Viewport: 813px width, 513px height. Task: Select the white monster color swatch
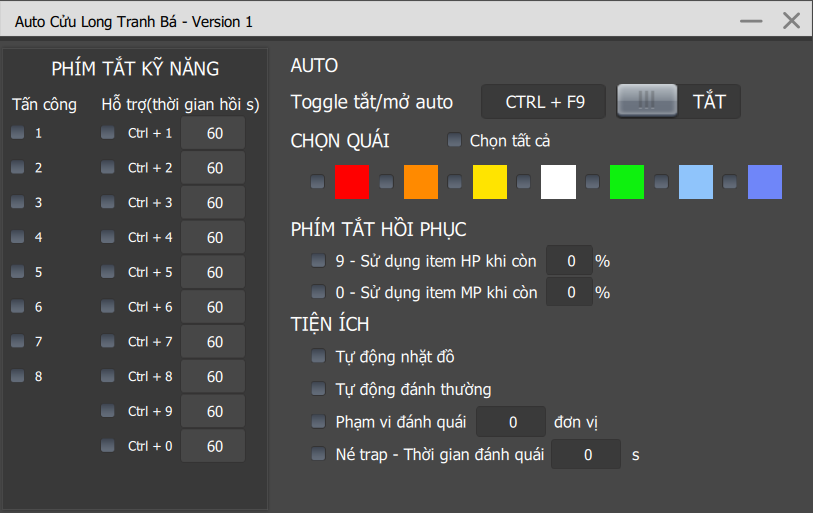(x=558, y=182)
